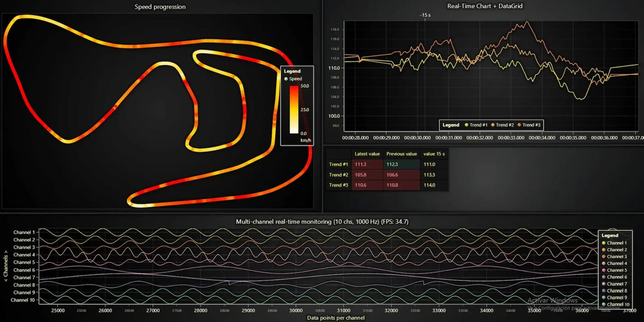Viewport: 644px width, 322px height.
Task: Click Channel 8 axis label on left
Action: (24, 285)
